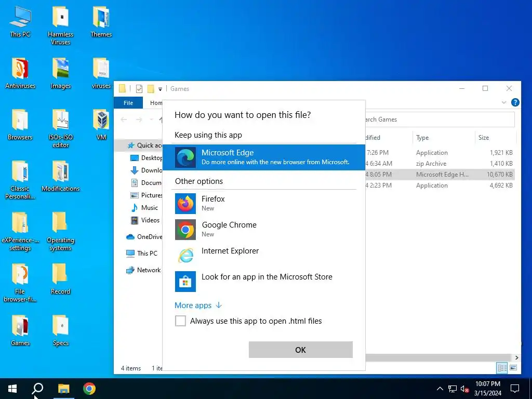Select Internet Explorer option

(263, 255)
